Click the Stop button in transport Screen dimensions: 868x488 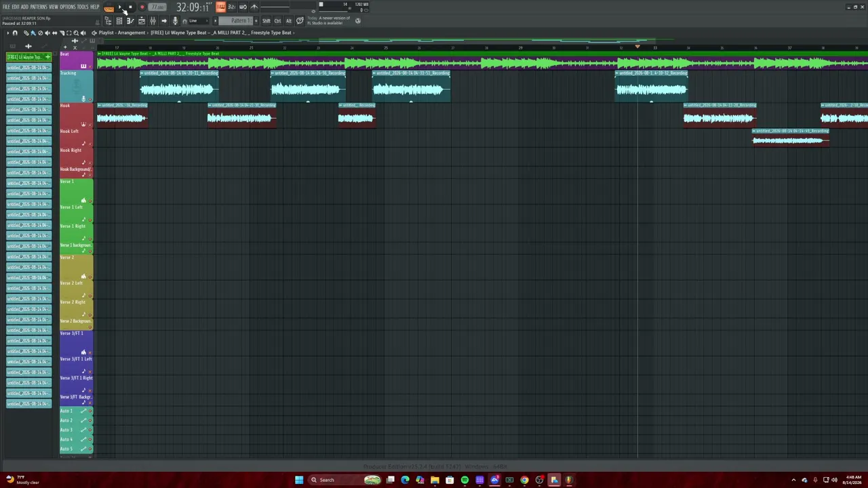130,7
